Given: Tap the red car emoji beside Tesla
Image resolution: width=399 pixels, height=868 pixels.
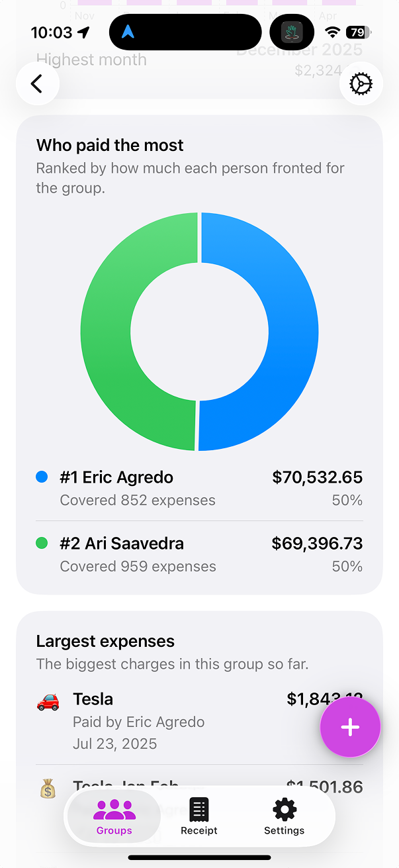Looking at the screenshot, I should tap(48, 699).
